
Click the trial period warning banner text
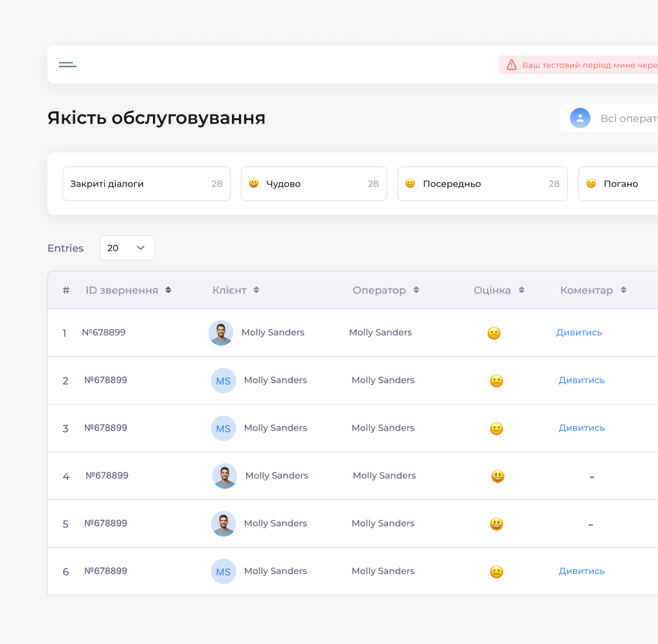590,65
